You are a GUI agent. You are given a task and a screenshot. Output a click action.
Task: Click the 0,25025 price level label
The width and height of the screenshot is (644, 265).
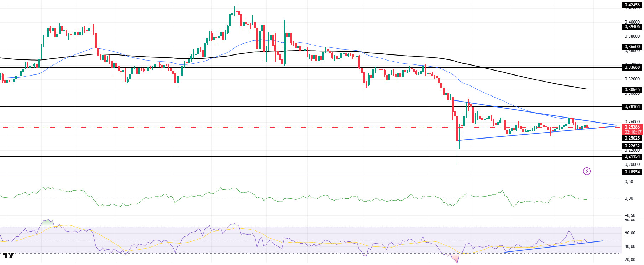click(x=632, y=138)
